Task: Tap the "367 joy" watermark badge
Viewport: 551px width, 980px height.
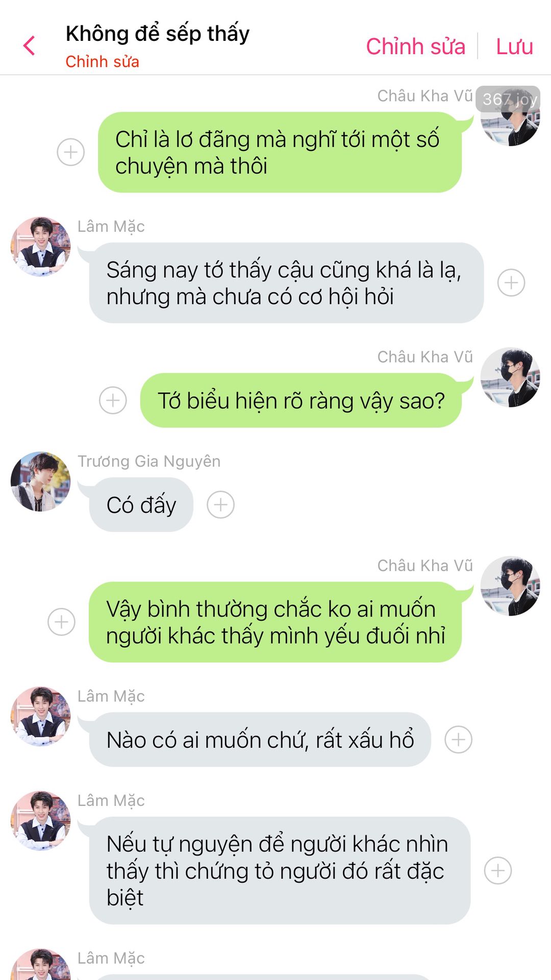Action: pyautogui.click(x=508, y=99)
